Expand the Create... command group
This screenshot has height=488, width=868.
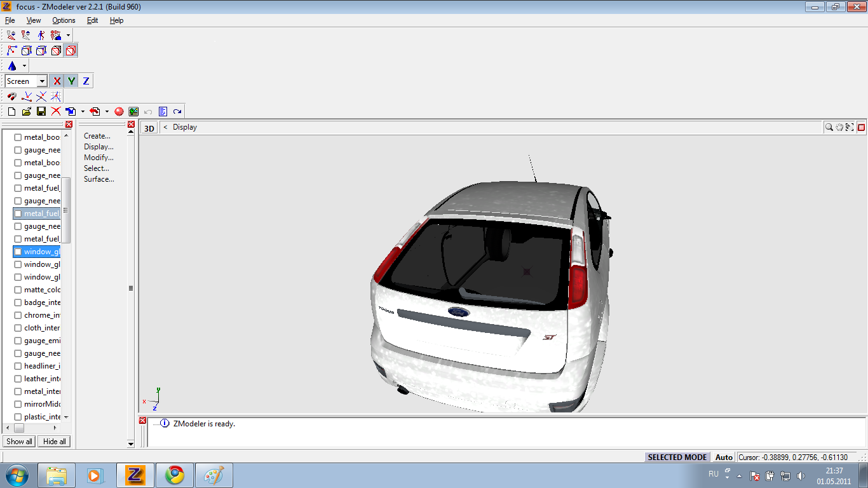(x=97, y=136)
